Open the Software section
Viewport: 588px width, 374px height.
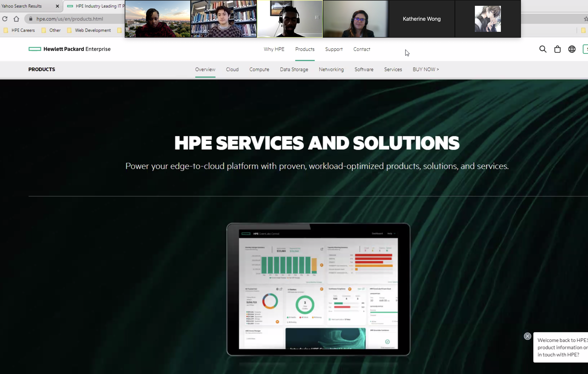(364, 69)
